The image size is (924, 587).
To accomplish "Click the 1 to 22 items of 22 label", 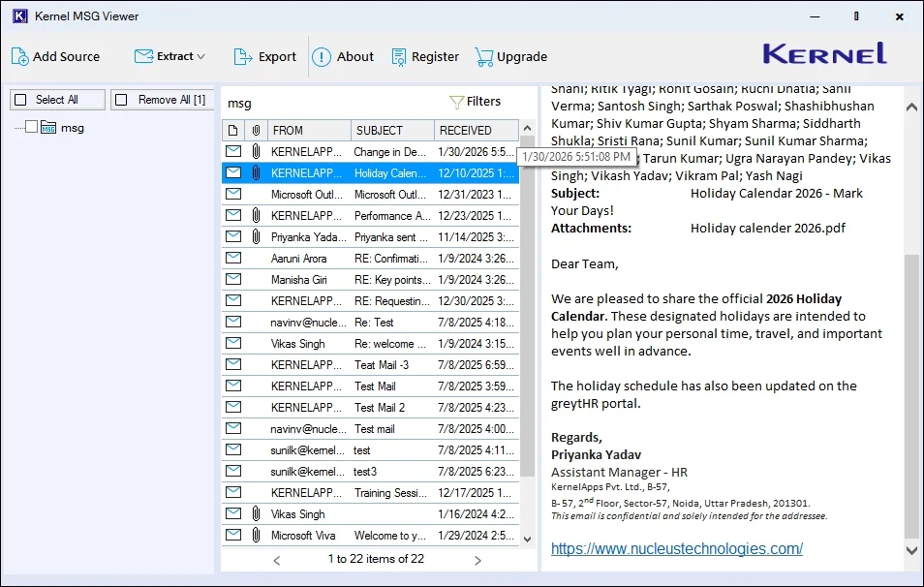I will [x=376, y=559].
